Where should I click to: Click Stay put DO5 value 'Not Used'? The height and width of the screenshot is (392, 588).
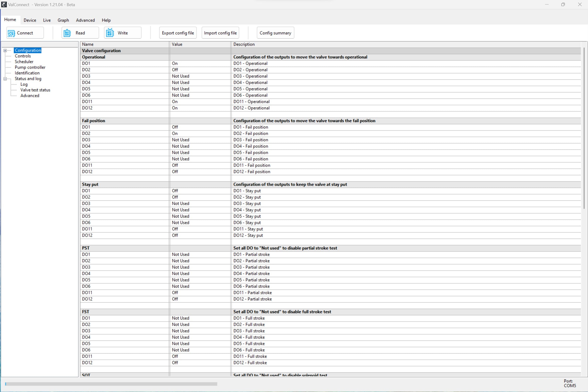(180, 216)
